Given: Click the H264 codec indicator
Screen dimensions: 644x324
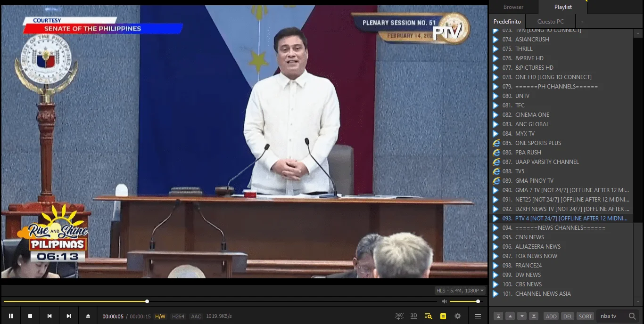Looking at the screenshot, I should click(178, 316).
